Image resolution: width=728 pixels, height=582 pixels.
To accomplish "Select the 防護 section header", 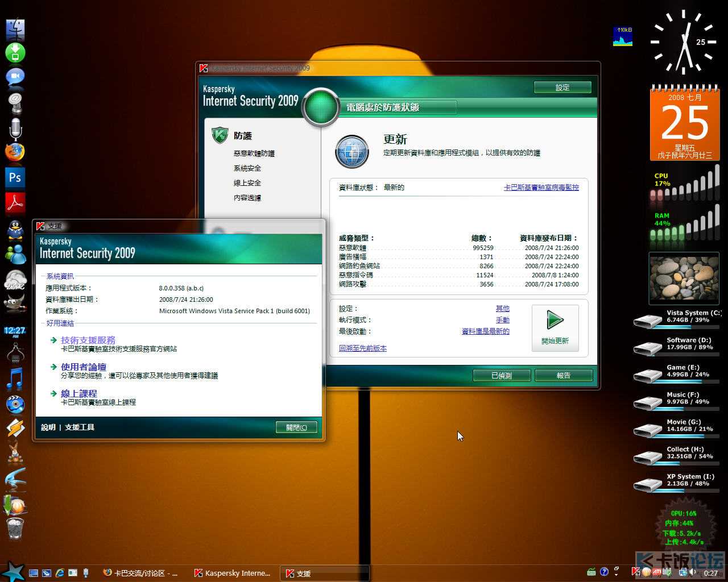I will pyautogui.click(x=243, y=136).
